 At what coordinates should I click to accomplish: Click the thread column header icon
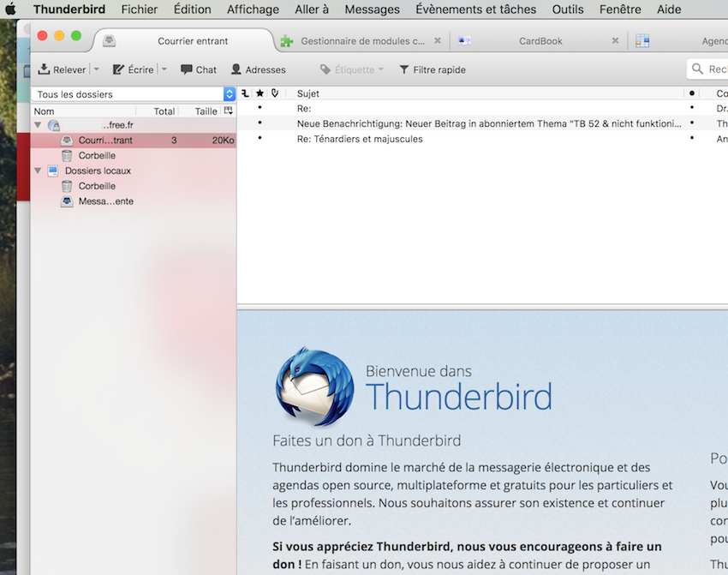pyautogui.click(x=245, y=93)
